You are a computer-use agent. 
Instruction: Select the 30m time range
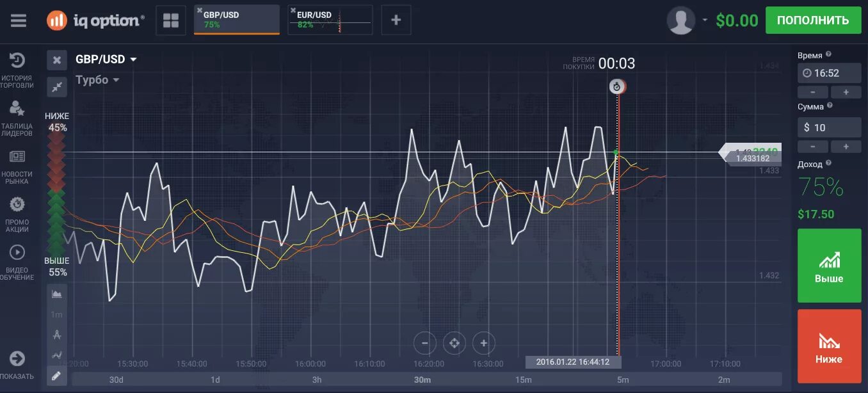[x=422, y=380]
